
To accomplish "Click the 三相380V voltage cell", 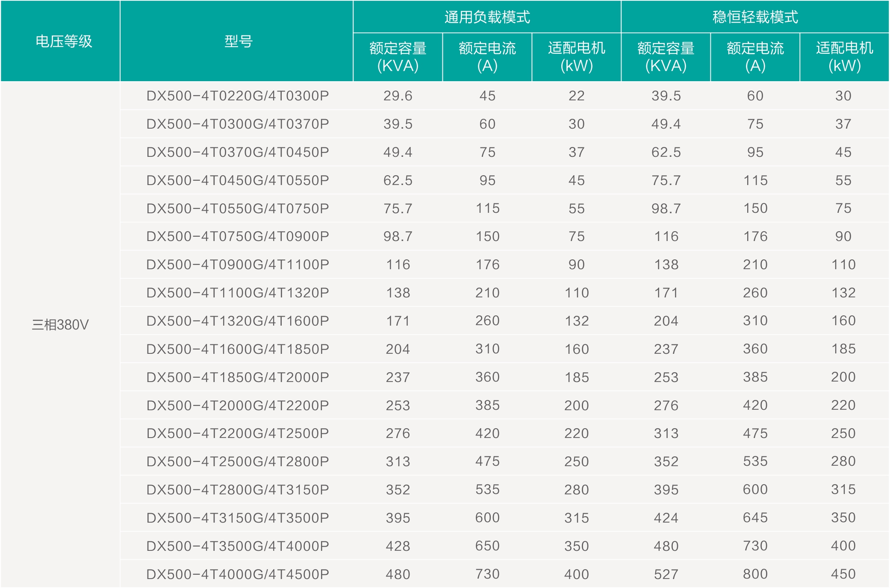I will [x=60, y=325].
